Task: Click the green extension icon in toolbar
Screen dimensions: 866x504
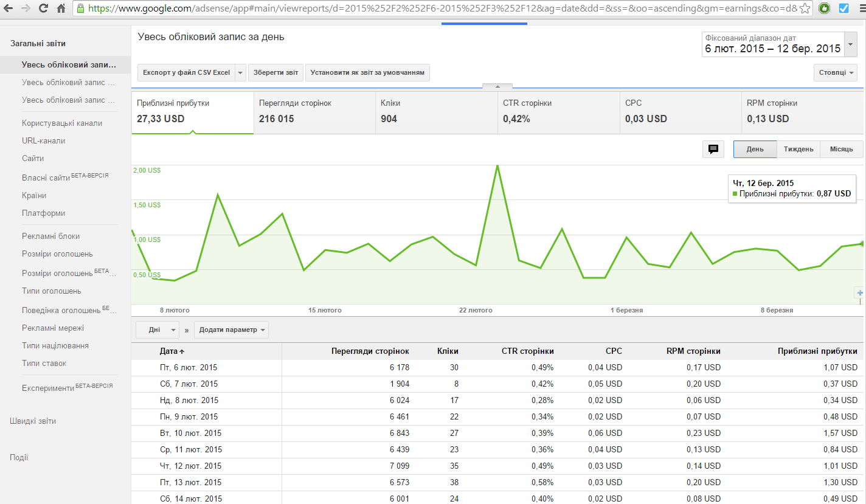Action: (824, 9)
